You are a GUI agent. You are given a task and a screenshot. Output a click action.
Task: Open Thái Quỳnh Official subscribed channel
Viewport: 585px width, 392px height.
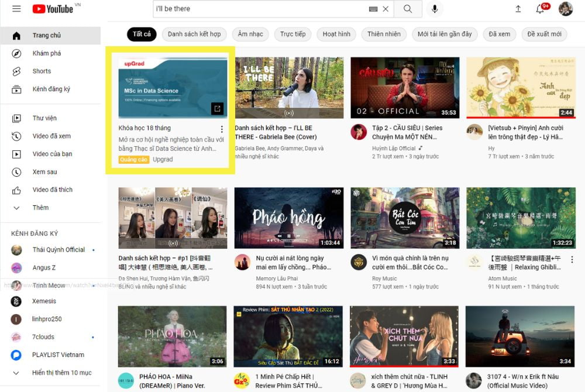point(58,250)
